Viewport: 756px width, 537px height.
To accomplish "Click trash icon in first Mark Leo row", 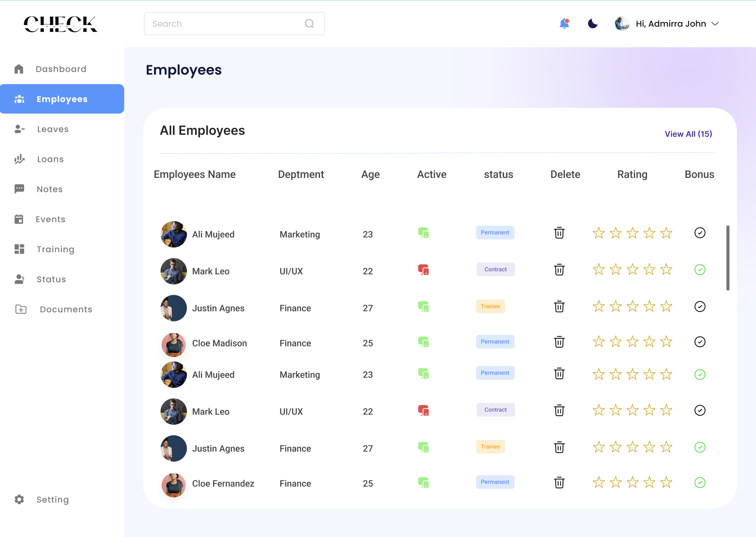I will click(x=559, y=270).
